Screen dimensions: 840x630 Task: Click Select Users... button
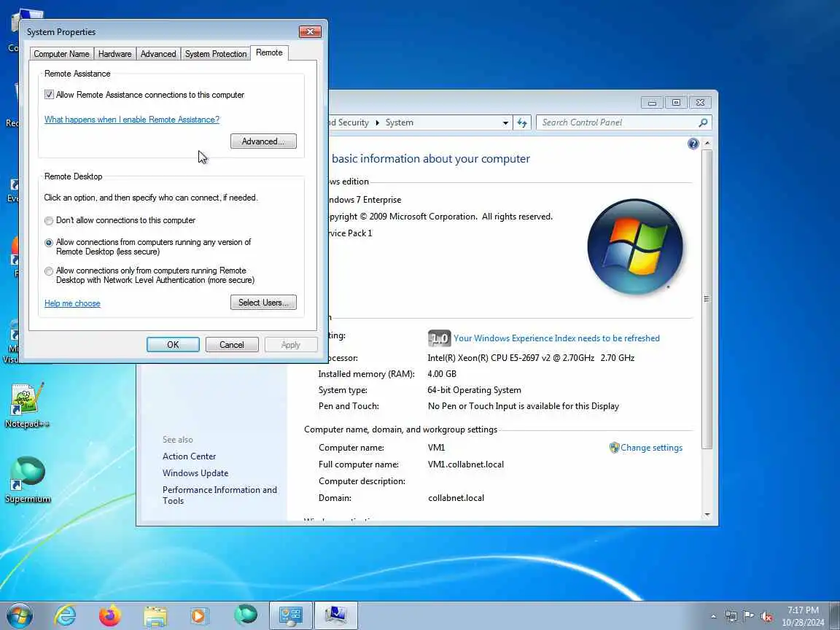(x=263, y=303)
